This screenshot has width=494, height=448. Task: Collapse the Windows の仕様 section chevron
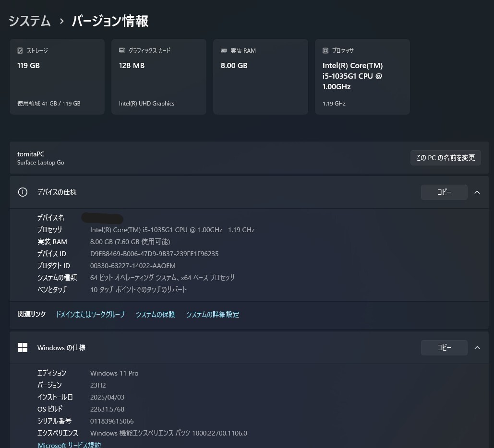[x=477, y=348]
